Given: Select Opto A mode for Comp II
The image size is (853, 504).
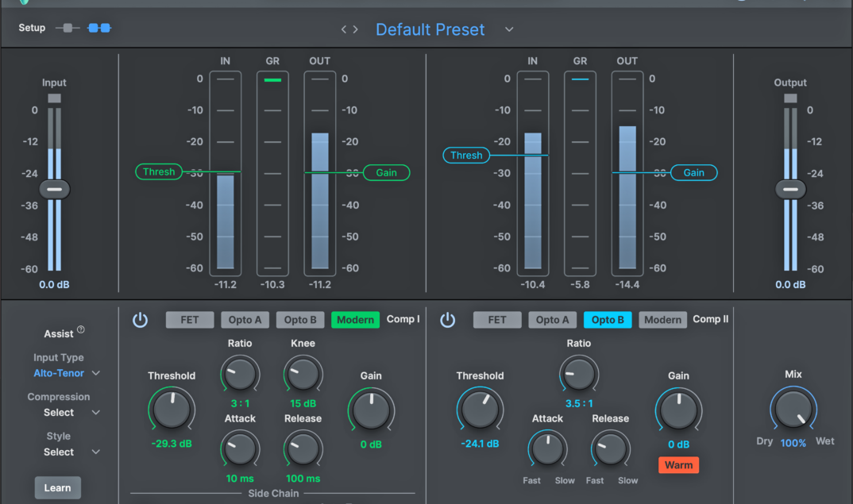Looking at the screenshot, I should [552, 320].
